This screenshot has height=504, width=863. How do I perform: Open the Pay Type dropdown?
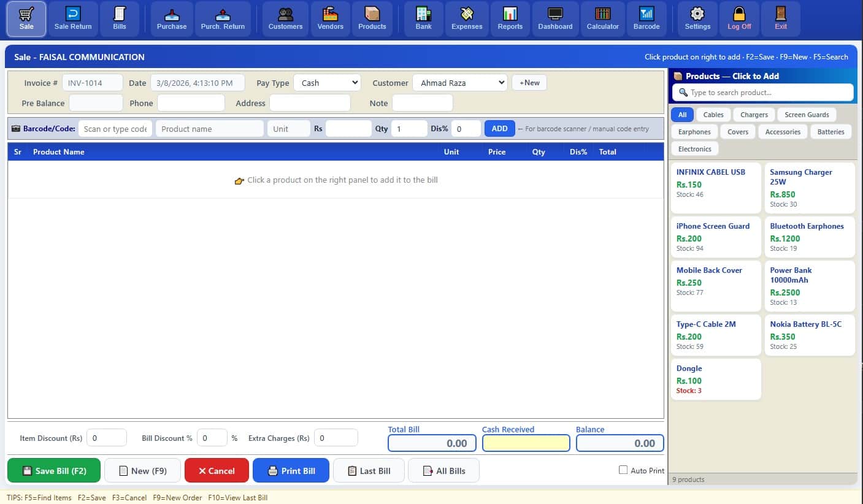click(327, 82)
